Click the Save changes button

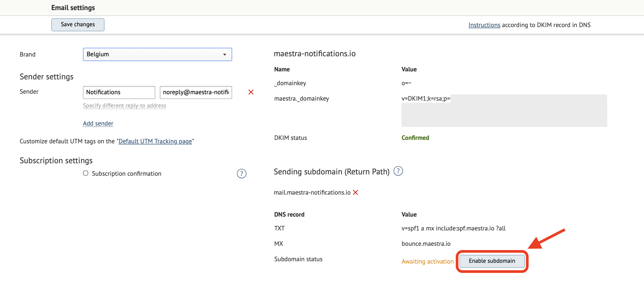point(78,25)
